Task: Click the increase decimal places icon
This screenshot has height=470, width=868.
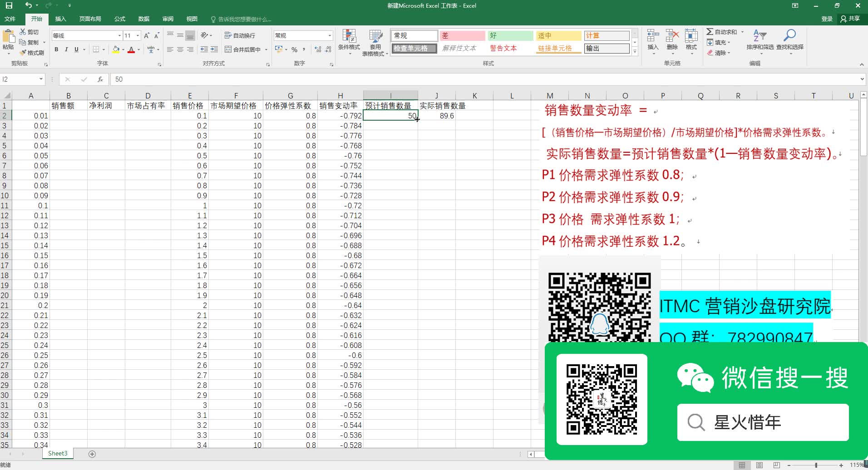Action: click(x=318, y=49)
